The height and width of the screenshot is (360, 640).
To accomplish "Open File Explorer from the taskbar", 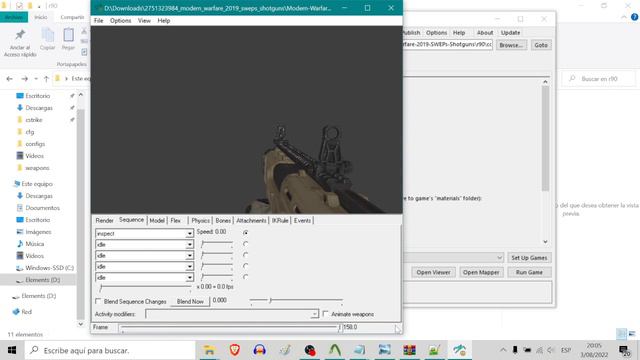I will coord(209,350).
